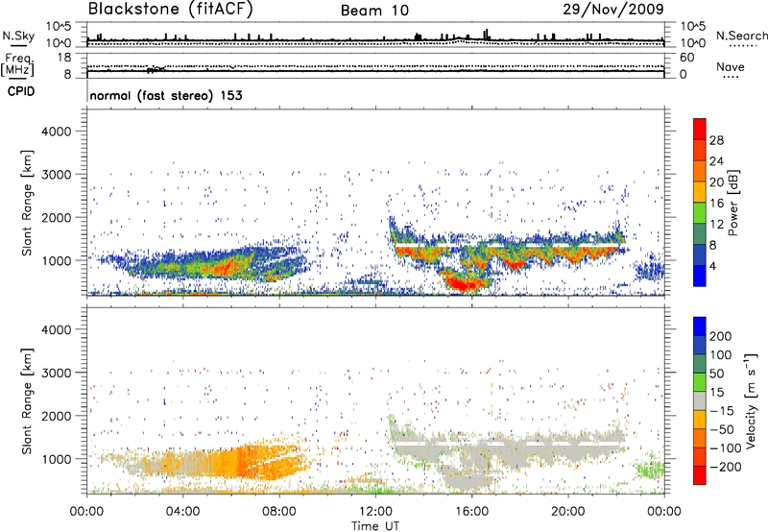Viewport: 768px width, 532px height.
Task: Click the '12:00' time tick label
Action: [x=375, y=512]
